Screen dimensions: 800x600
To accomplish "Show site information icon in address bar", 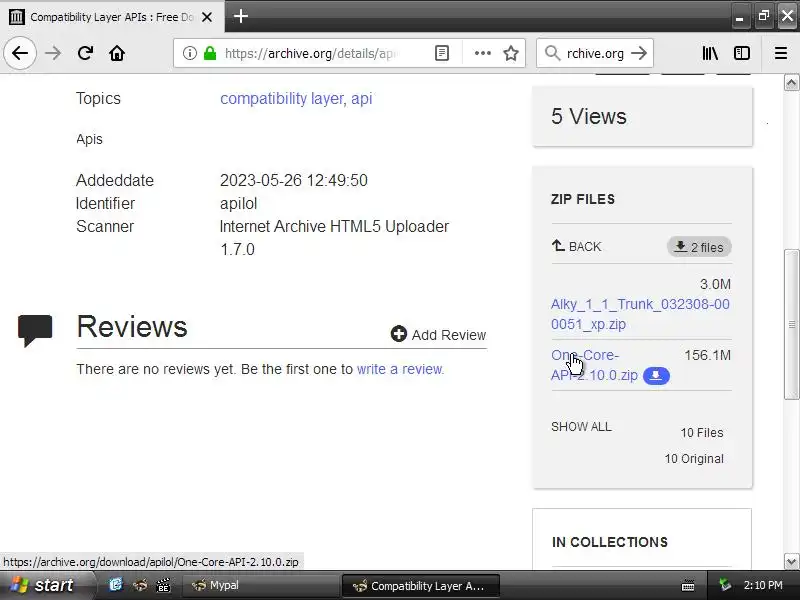I will (190, 53).
